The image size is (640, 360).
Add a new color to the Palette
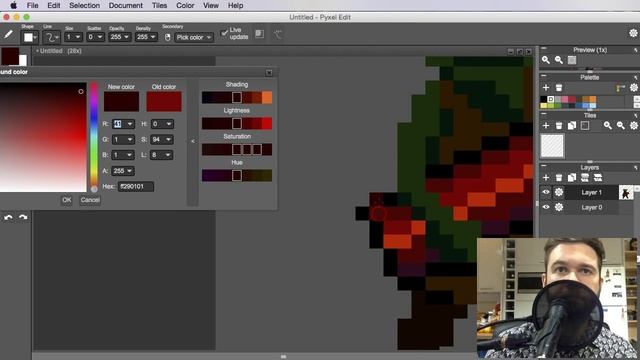tap(546, 88)
